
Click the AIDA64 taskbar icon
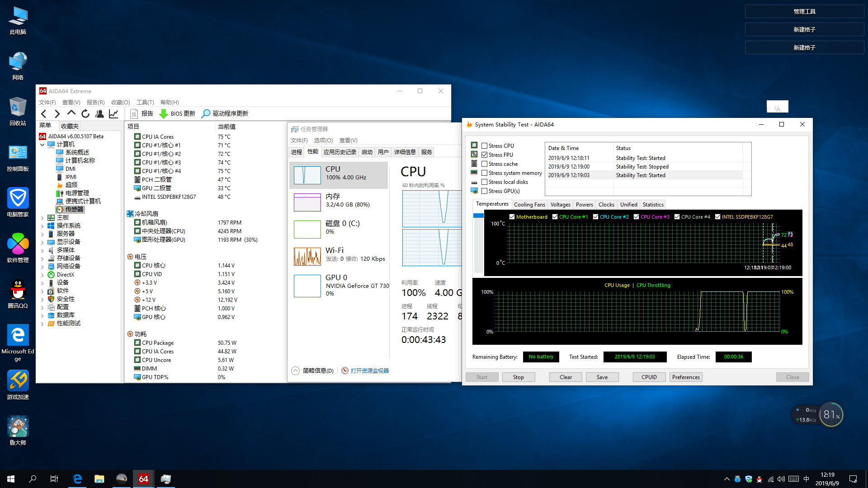(144, 479)
